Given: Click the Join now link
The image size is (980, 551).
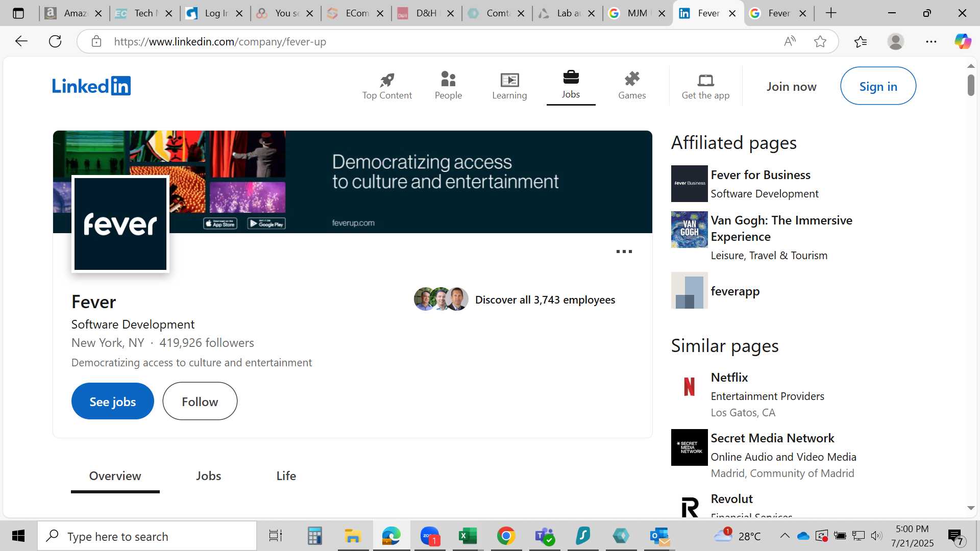Looking at the screenshot, I should tap(791, 87).
